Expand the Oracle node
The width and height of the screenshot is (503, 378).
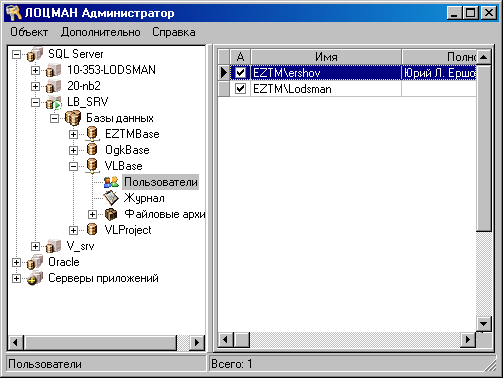pyautogui.click(x=16, y=262)
